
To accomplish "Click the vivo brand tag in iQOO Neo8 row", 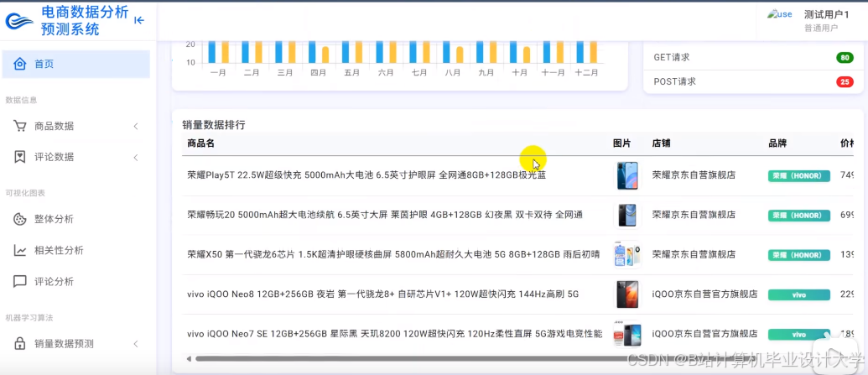I will coord(798,294).
